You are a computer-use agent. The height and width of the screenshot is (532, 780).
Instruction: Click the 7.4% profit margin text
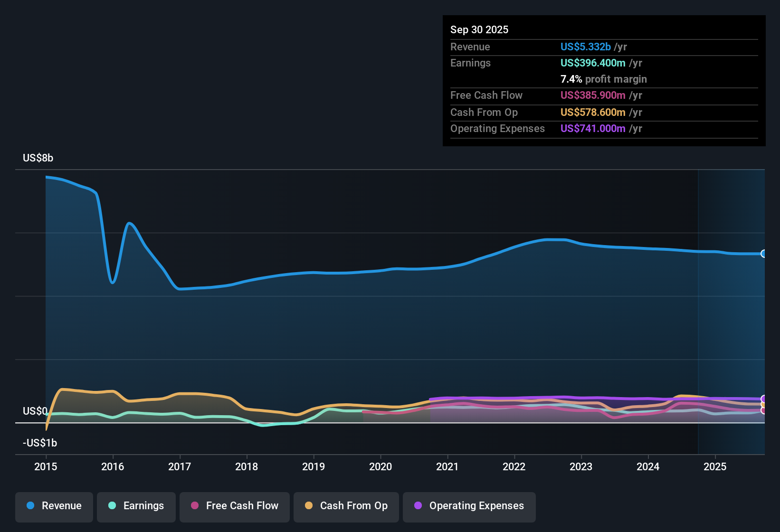604,79
